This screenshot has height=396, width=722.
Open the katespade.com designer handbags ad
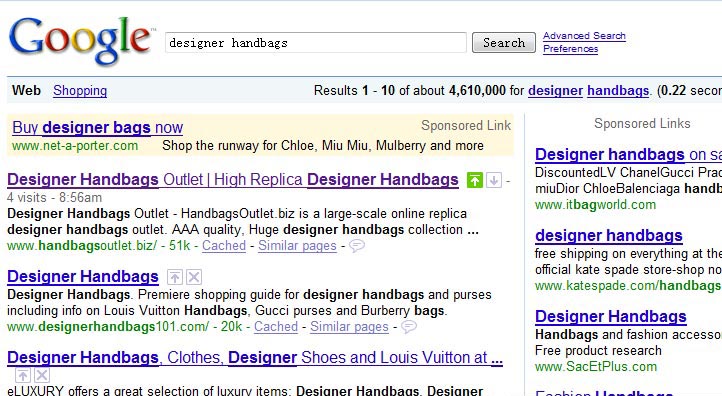coord(609,235)
